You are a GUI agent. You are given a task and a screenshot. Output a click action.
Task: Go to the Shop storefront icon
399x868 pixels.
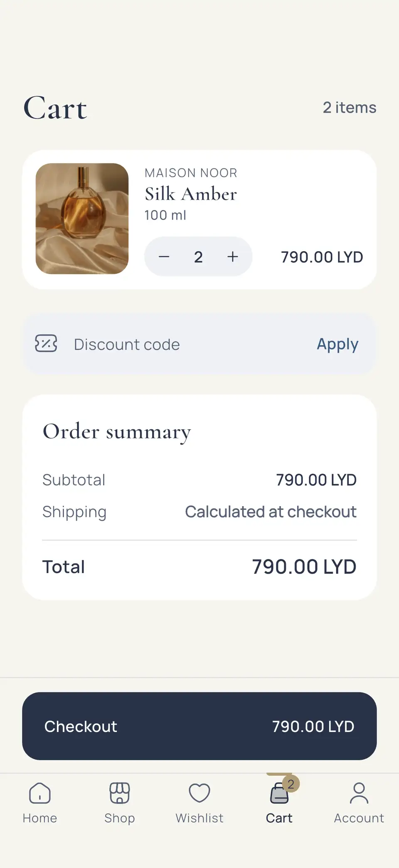click(120, 793)
